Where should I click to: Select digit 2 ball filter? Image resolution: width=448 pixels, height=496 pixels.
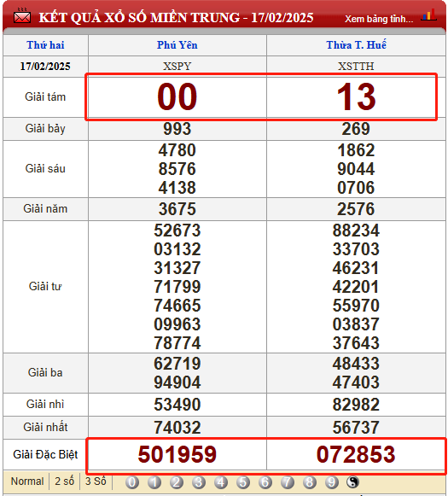177,482
